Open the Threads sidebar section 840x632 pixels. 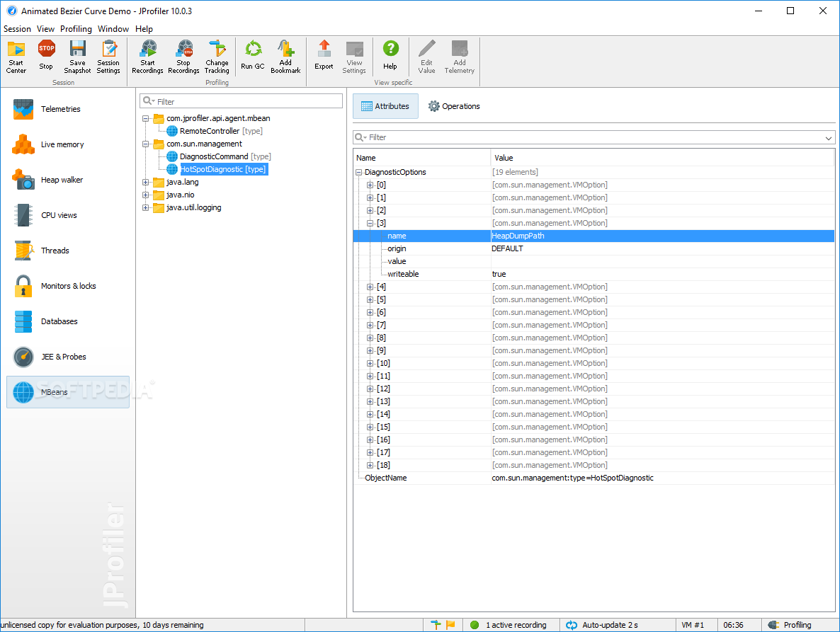tap(67, 251)
